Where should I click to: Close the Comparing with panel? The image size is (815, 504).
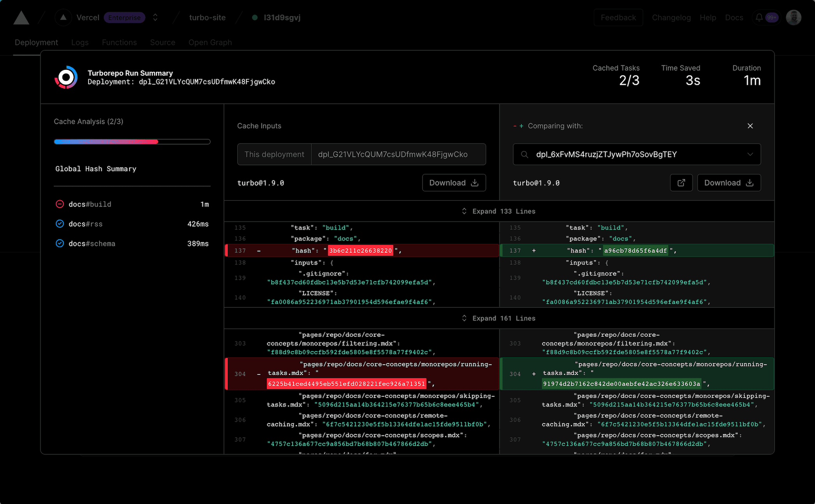[750, 126]
